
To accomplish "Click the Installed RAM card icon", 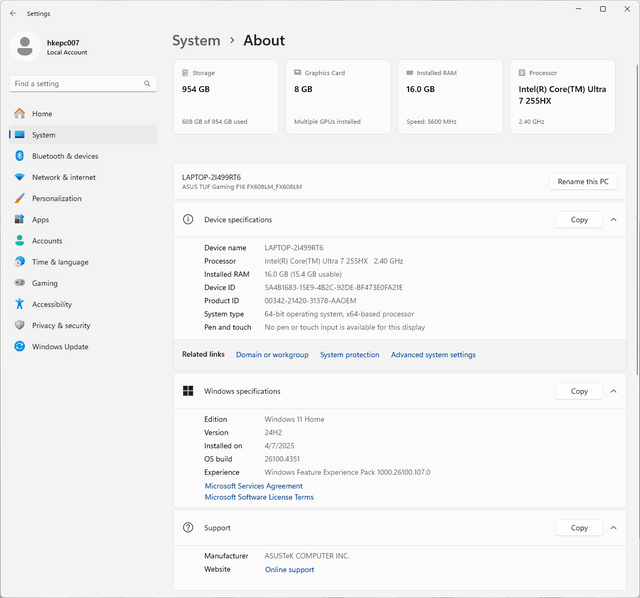I will [x=410, y=73].
